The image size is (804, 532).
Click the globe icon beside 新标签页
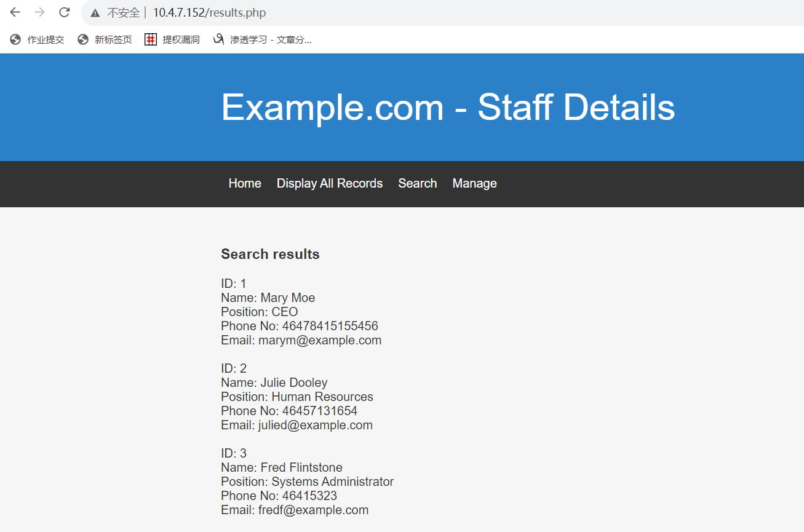click(83, 39)
